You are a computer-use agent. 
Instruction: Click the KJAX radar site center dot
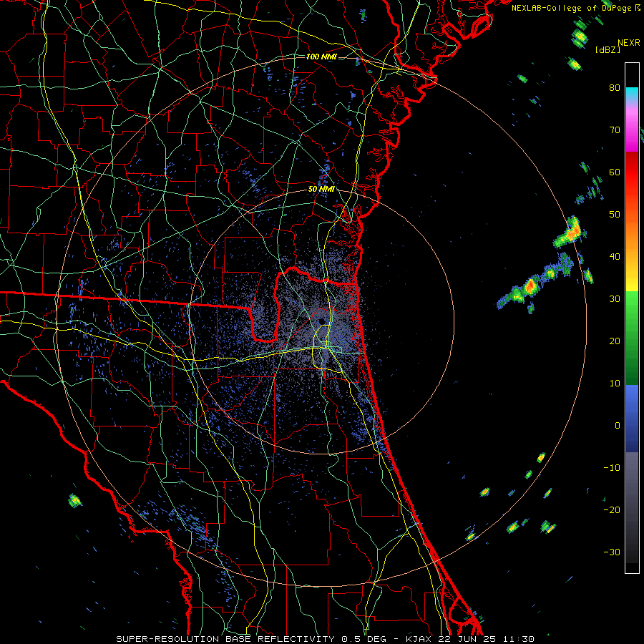coord(321,321)
